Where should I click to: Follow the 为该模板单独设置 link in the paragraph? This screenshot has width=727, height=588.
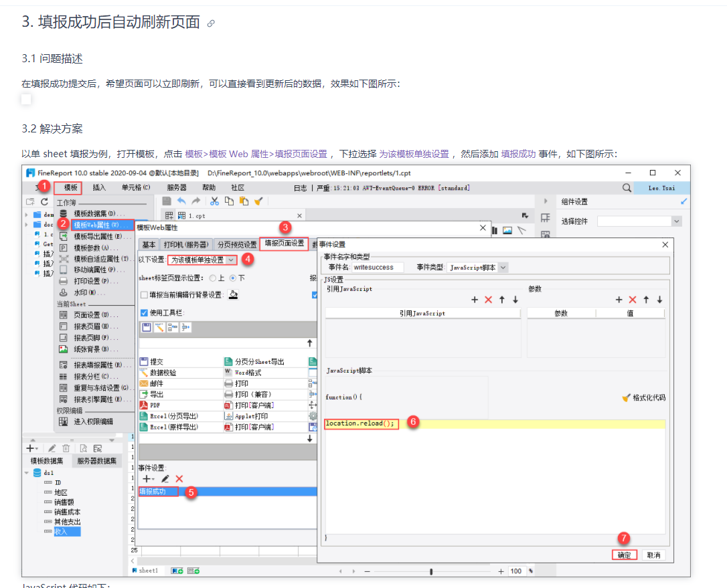414,154
